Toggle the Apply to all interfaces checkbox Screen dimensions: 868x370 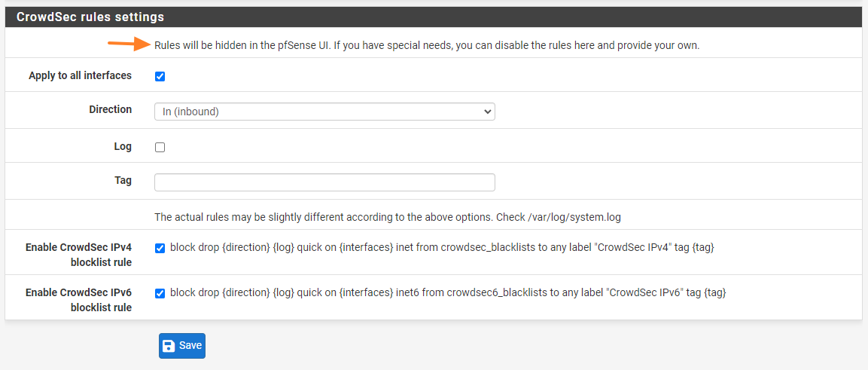click(x=160, y=76)
